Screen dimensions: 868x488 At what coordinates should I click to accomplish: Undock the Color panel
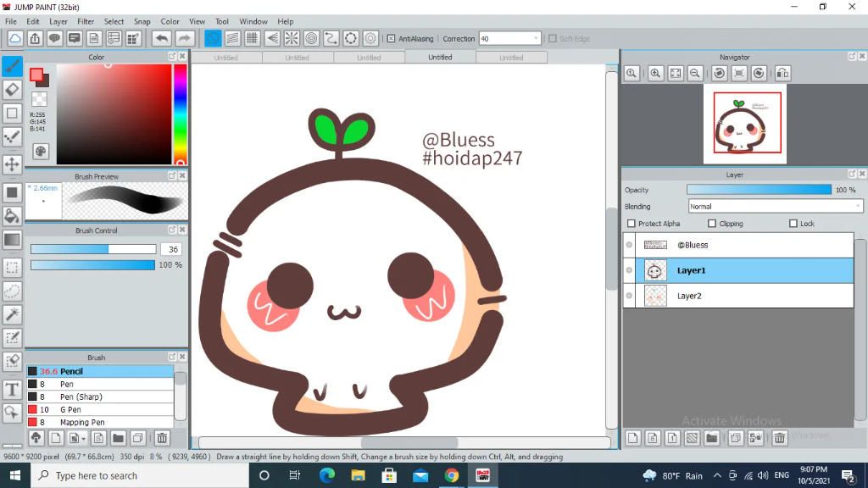point(171,57)
